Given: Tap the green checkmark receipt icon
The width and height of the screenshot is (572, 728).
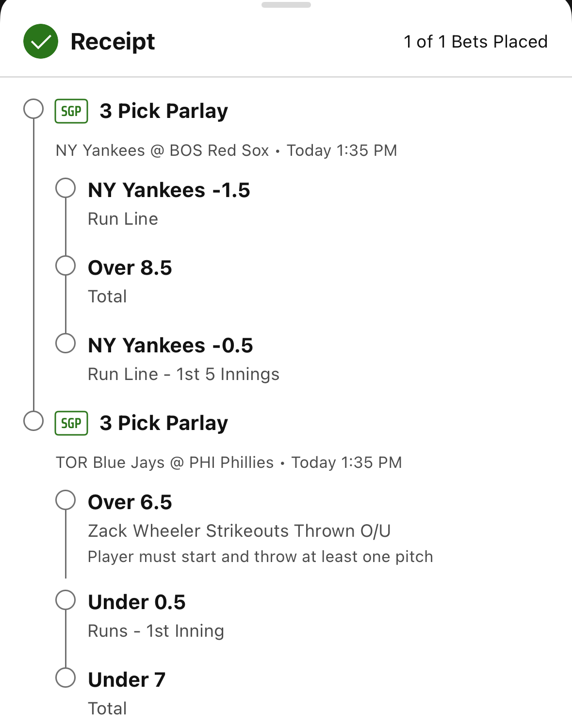Looking at the screenshot, I should pyautogui.click(x=41, y=41).
